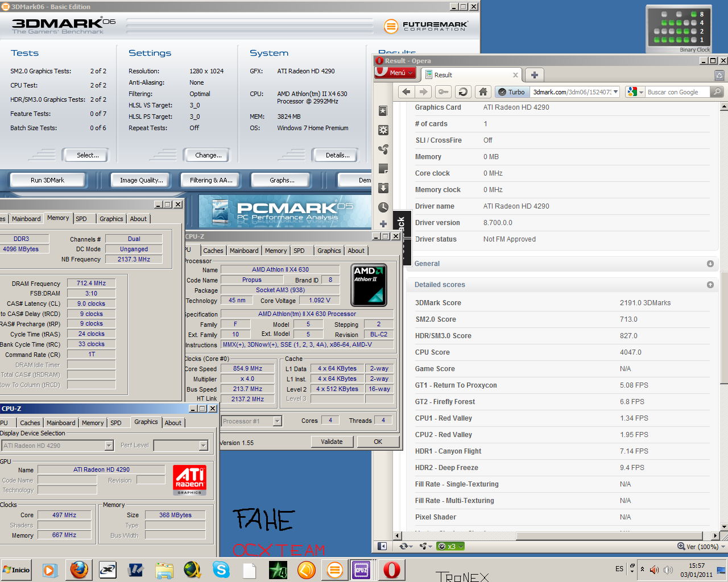Switch to Caches tab in CPU-Z
Image resolution: width=728 pixels, height=582 pixels.
[x=213, y=251]
